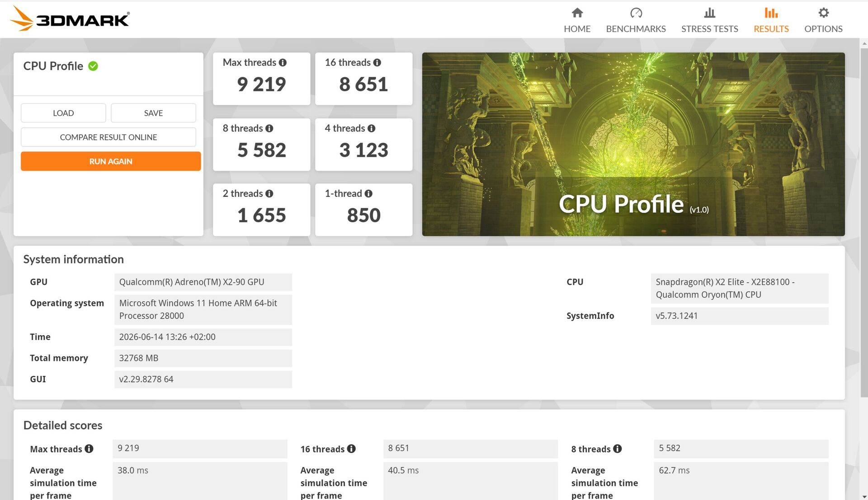Show info for Max threads score card
The height and width of the screenshot is (500, 868).
click(283, 62)
